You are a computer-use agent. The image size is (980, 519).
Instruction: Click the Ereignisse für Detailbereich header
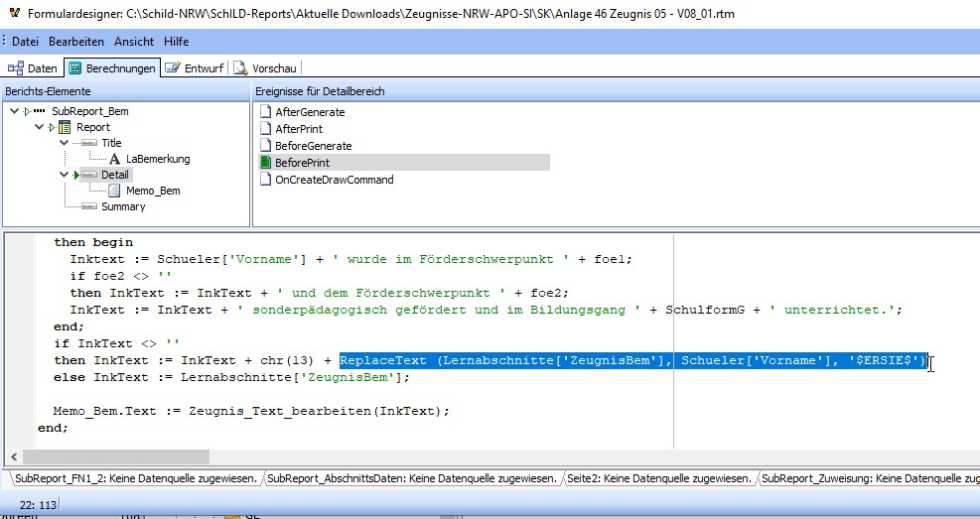click(616, 91)
